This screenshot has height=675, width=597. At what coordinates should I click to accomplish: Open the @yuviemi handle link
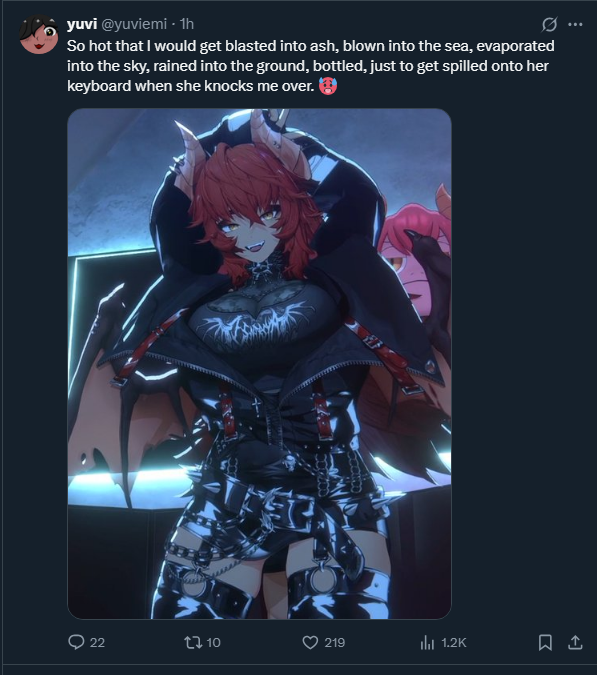[x=134, y=24]
